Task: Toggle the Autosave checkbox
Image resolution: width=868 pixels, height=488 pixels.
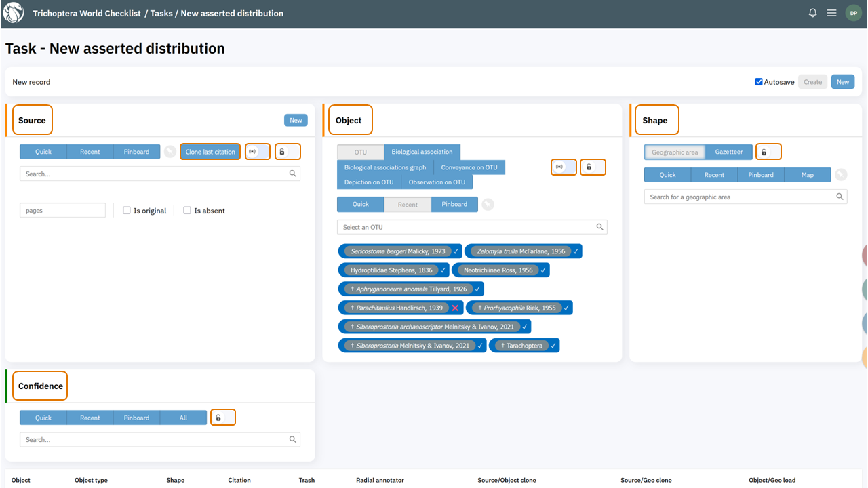Action: click(x=759, y=82)
